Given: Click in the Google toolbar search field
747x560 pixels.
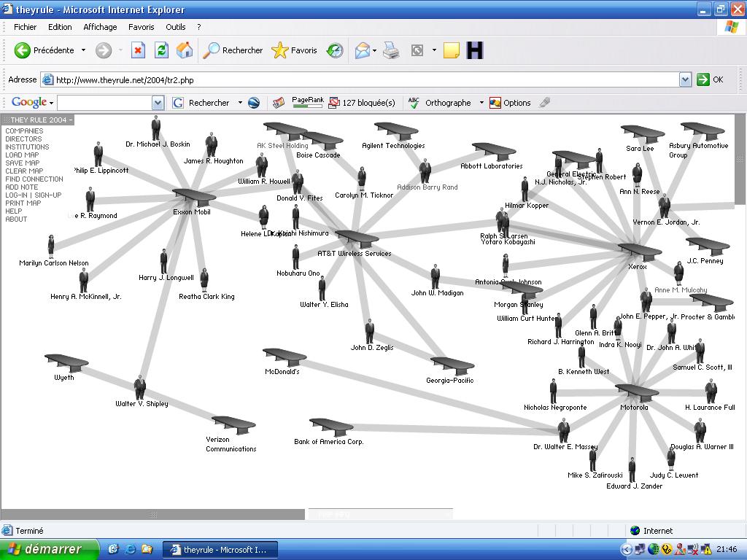Looking at the screenshot, I should pos(104,102).
